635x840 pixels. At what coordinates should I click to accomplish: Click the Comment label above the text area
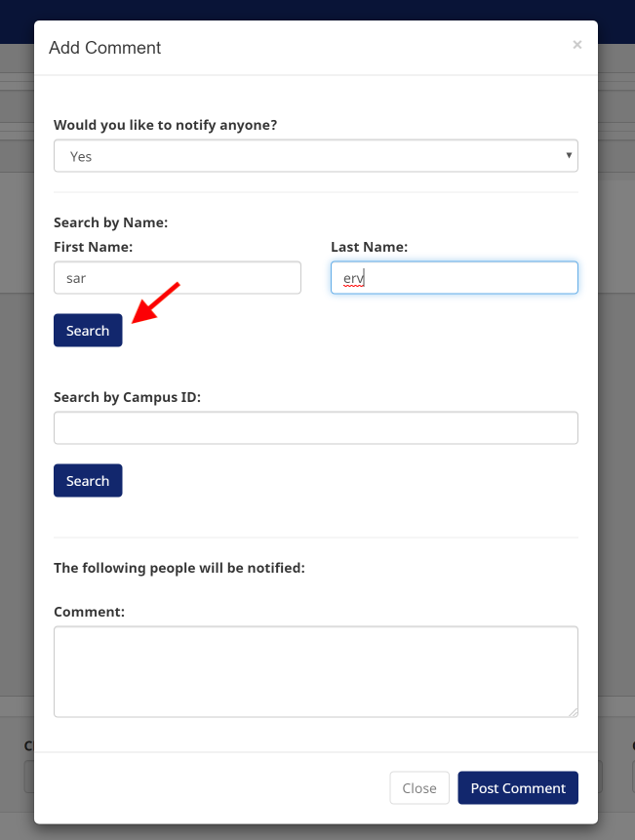pyautogui.click(x=89, y=612)
